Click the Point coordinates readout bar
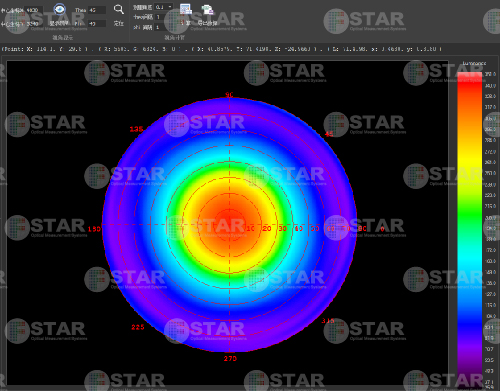The width and height of the screenshot is (500, 391). click(222, 49)
